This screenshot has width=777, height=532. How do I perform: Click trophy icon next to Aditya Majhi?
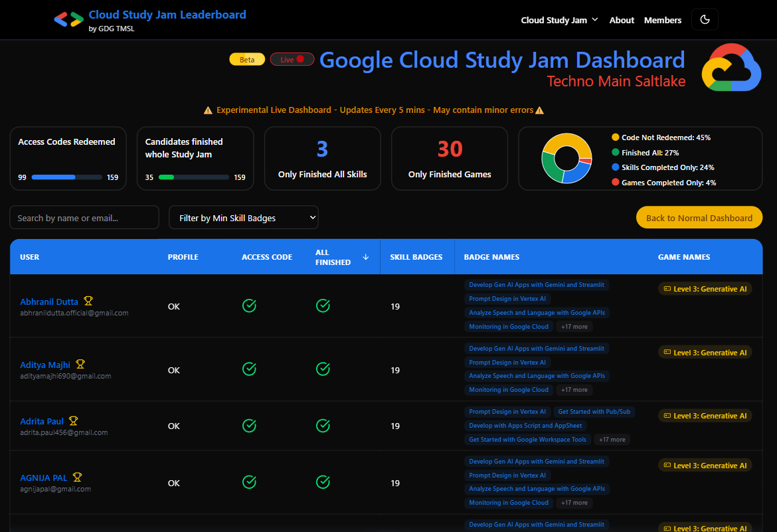(x=80, y=365)
